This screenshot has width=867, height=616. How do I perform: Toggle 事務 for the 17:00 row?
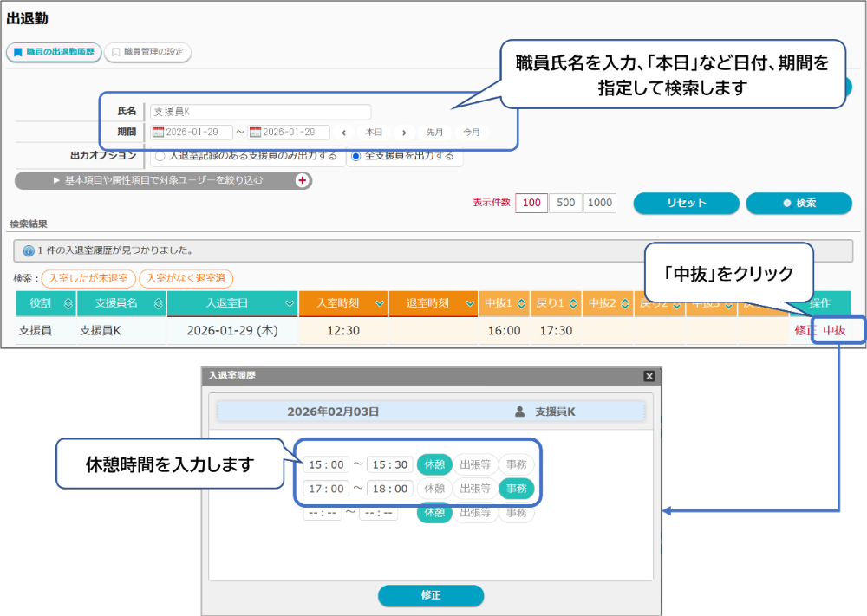516,489
